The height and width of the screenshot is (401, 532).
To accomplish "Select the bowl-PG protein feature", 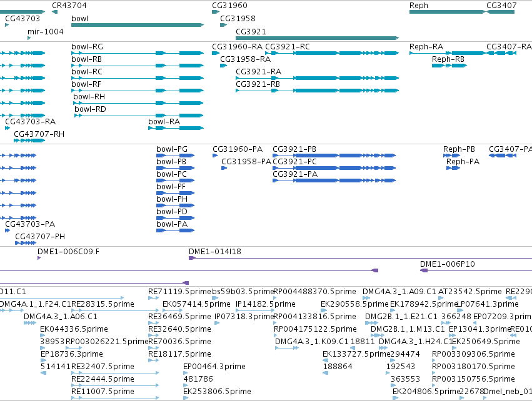I will click(176, 156).
